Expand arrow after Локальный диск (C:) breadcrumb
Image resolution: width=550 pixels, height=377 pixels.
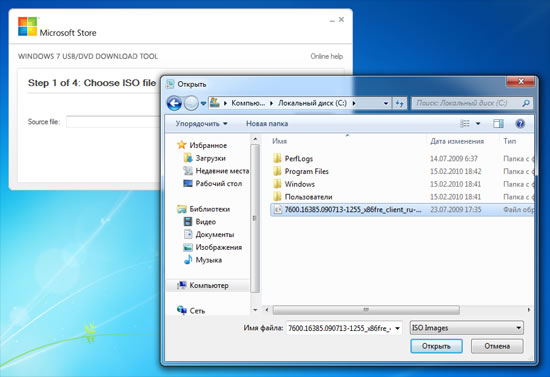(354, 103)
